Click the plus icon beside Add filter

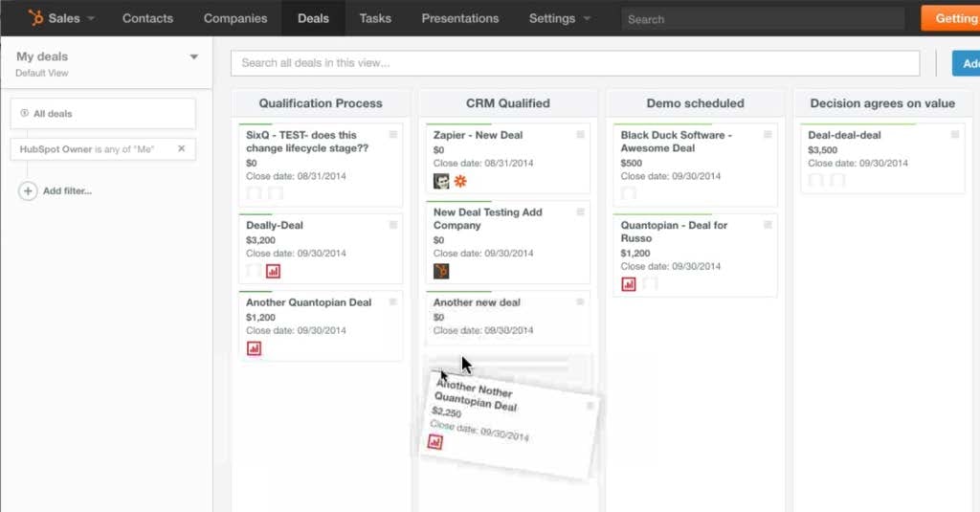(x=29, y=191)
